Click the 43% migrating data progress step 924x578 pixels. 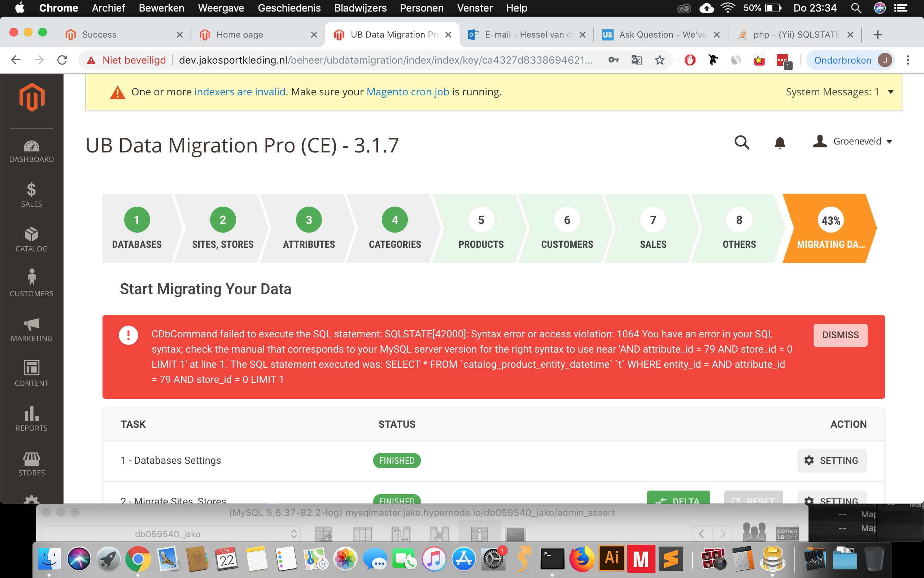pos(831,228)
